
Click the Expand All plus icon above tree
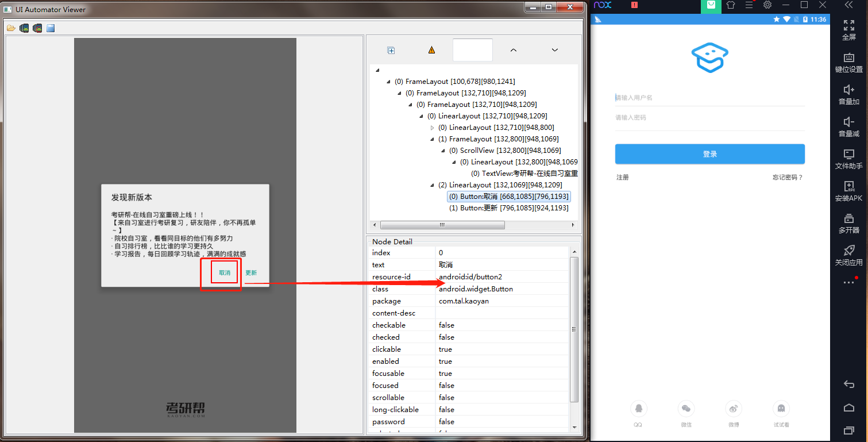click(x=391, y=51)
